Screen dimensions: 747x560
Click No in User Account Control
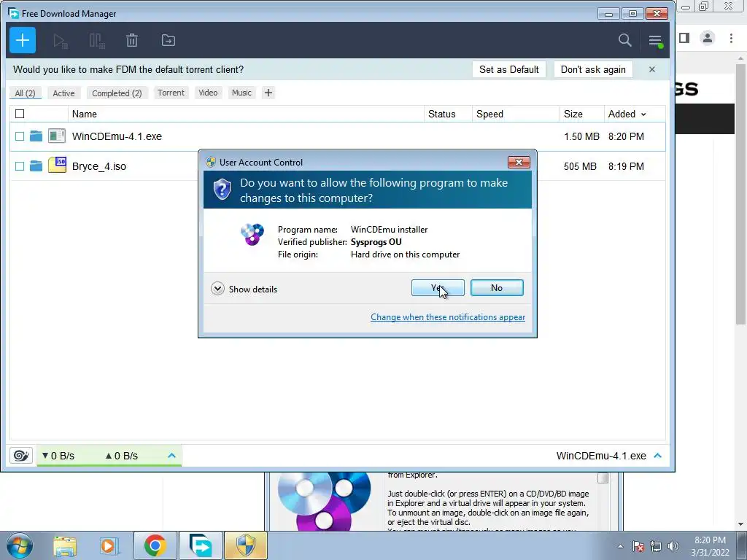point(497,287)
